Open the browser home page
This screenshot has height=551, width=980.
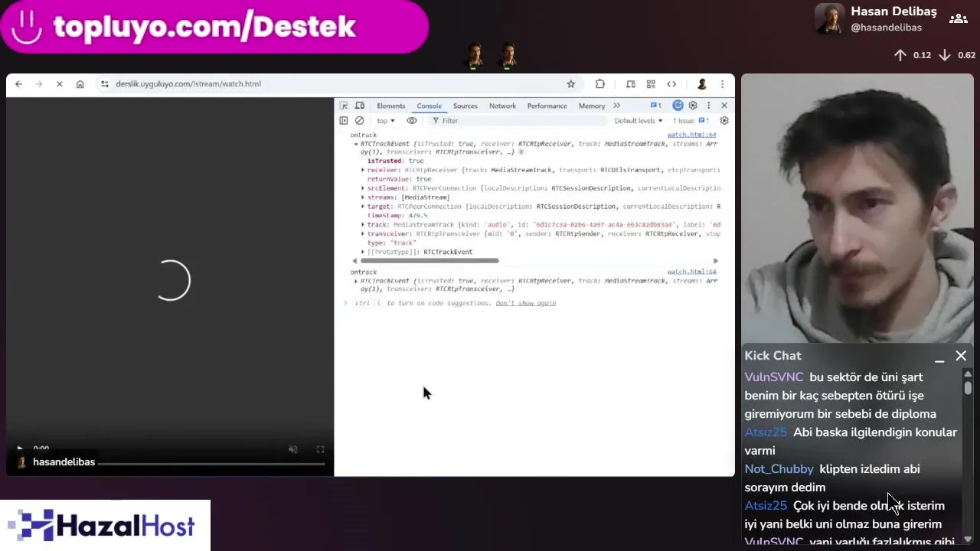pos(80,84)
